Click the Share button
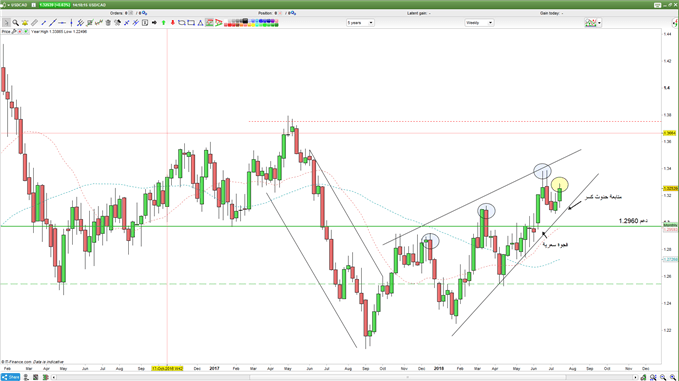Image resolution: width=679 pixels, height=381 pixels. coord(10,378)
